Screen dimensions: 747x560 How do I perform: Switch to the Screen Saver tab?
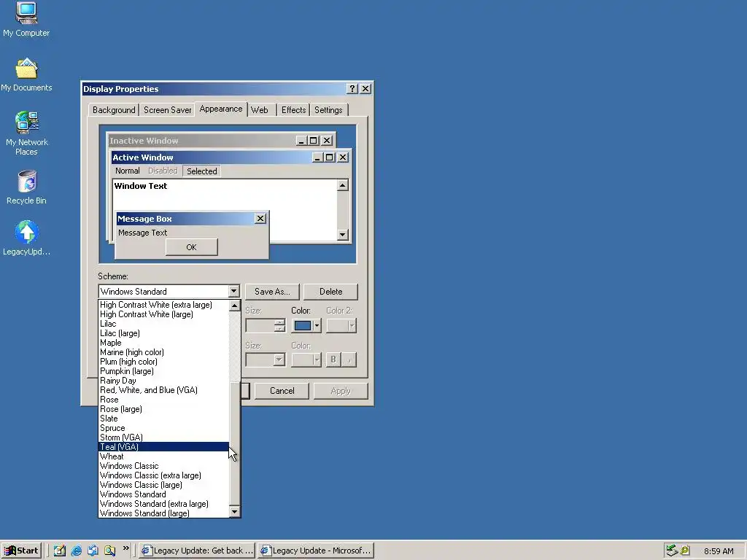tap(167, 110)
